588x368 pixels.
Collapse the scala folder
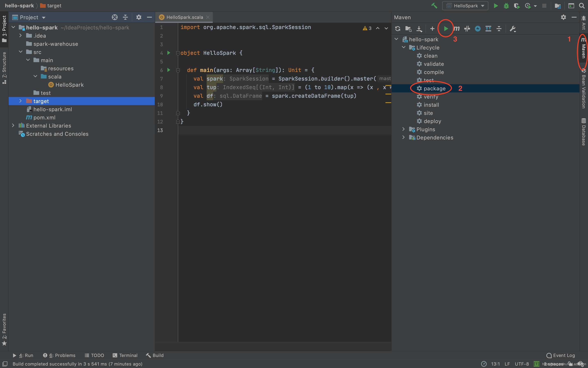pyautogui.click(x=36, y=76)
